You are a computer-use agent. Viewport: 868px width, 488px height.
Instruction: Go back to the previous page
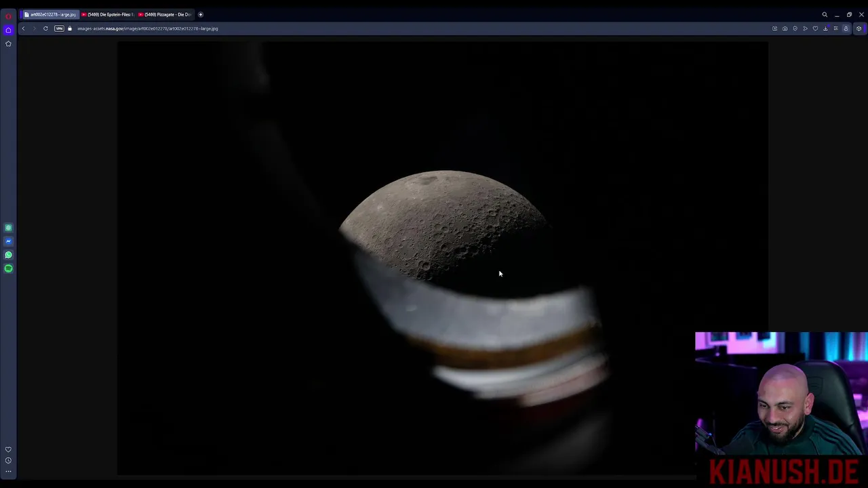coord(23,28)
